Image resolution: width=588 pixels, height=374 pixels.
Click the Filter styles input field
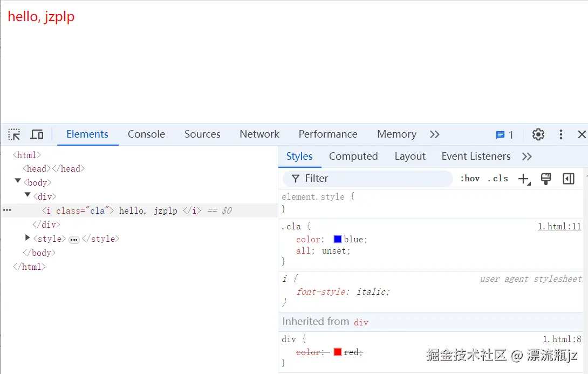tap(367, 178)
